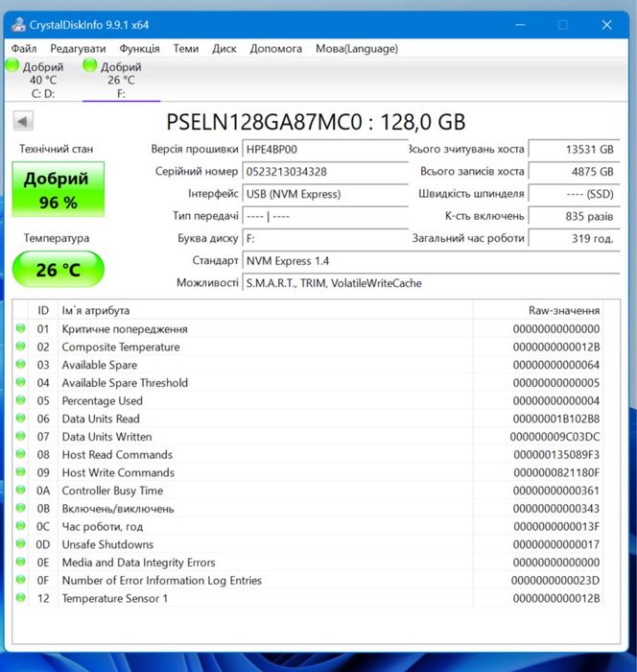Image resolution: width=637 pixels, height=672 pixels.
Task: Select the Controller Busy Time row
Action: (308, 491)
